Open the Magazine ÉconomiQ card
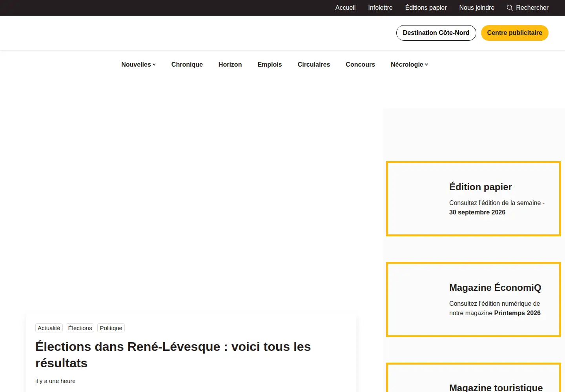This screenshot has width=565, height=392. click(x=474, y=299)
